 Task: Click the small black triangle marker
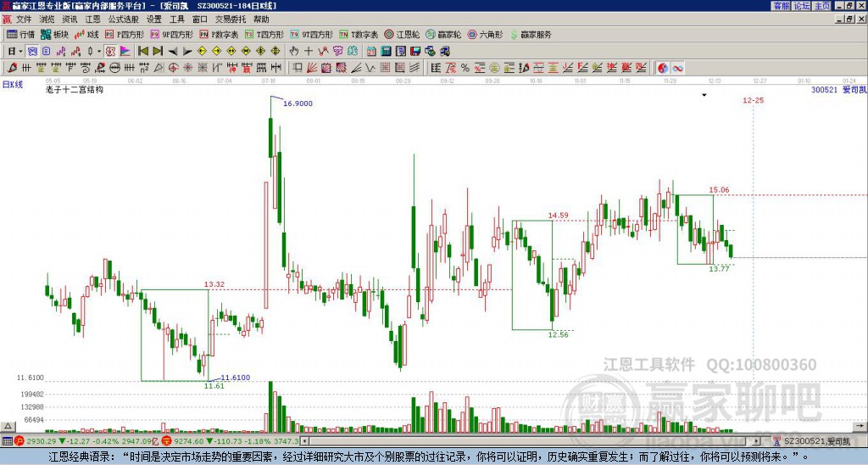(x=704, y=95)
